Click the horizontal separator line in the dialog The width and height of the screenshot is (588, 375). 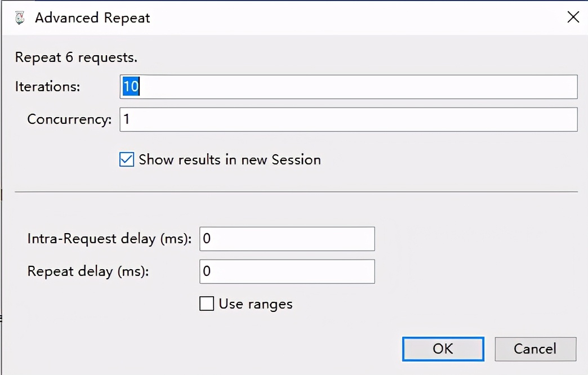point(296,192)
